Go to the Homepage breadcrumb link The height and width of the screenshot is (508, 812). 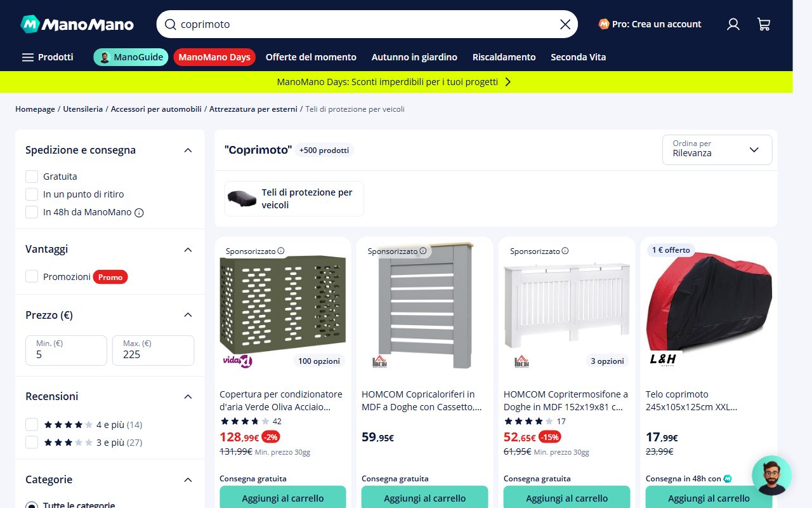coord(35,109)
